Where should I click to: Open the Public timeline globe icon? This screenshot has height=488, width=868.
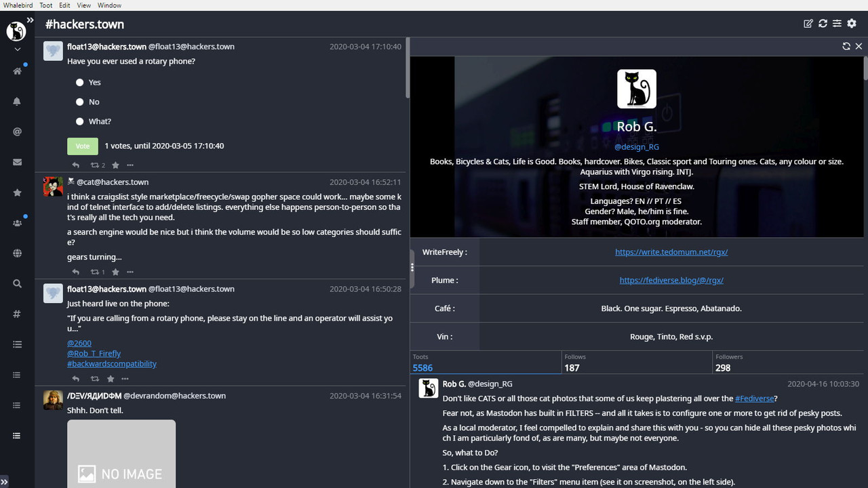click(17, 253)
